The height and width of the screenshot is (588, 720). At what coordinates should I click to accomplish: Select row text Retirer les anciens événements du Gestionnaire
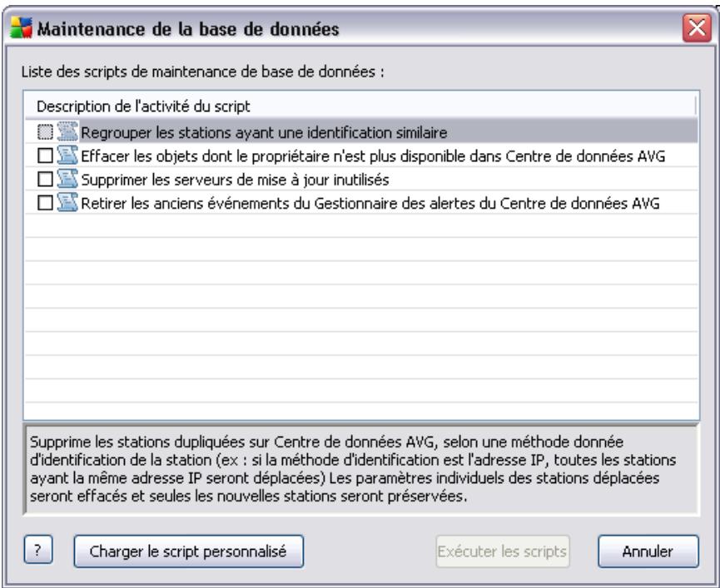coord(370,203)
